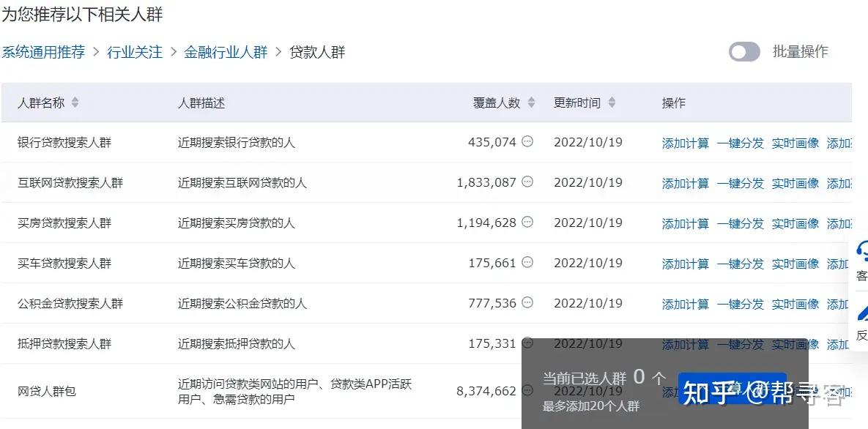The height and width of the screenshot is (429, 868).
Task: Open the 系统通用推荐 breadcrumb link
Action: pyautogui.click(x=43, y=52)
